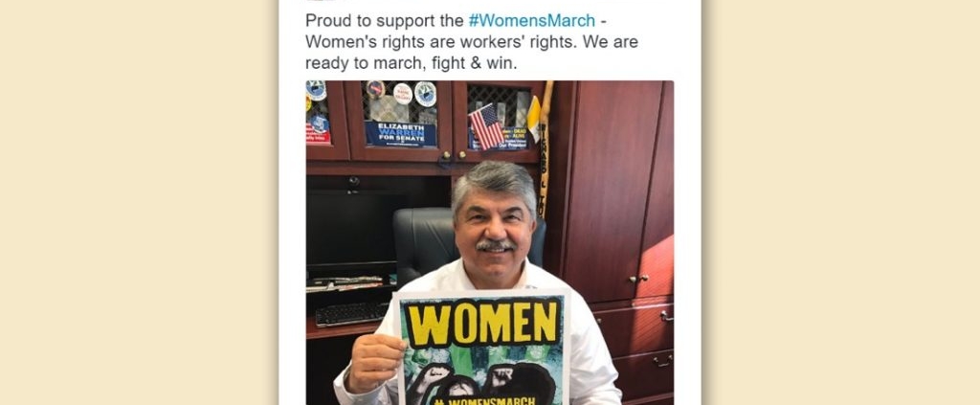Screen dimensions: 980x405
Task: Click the tweet text about workers' rights
Action: 472,42
